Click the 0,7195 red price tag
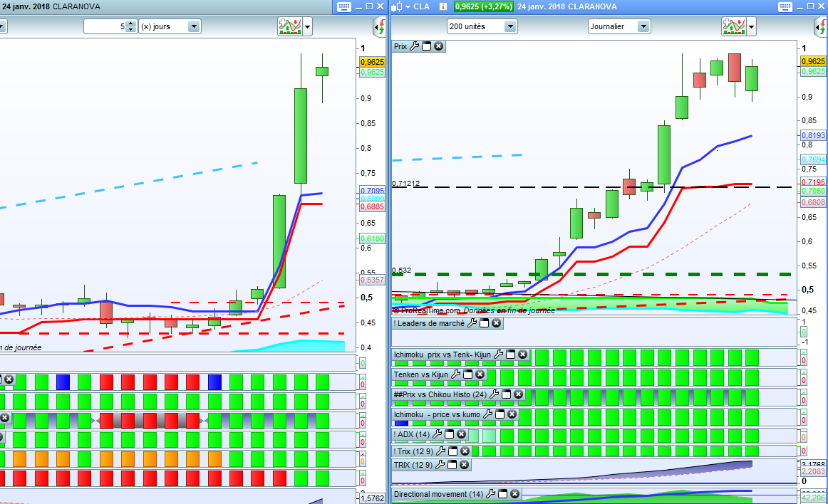 pos(813,182)
